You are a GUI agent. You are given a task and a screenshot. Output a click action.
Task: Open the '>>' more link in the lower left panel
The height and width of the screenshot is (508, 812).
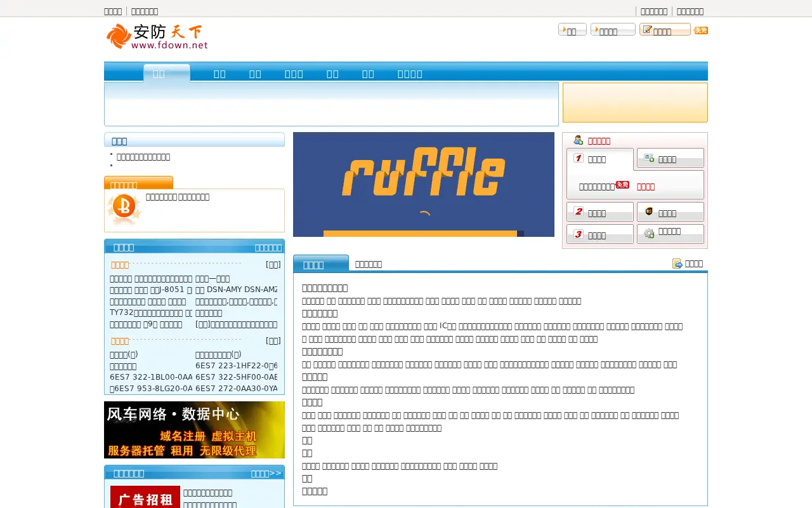click(x=266, y=473)
